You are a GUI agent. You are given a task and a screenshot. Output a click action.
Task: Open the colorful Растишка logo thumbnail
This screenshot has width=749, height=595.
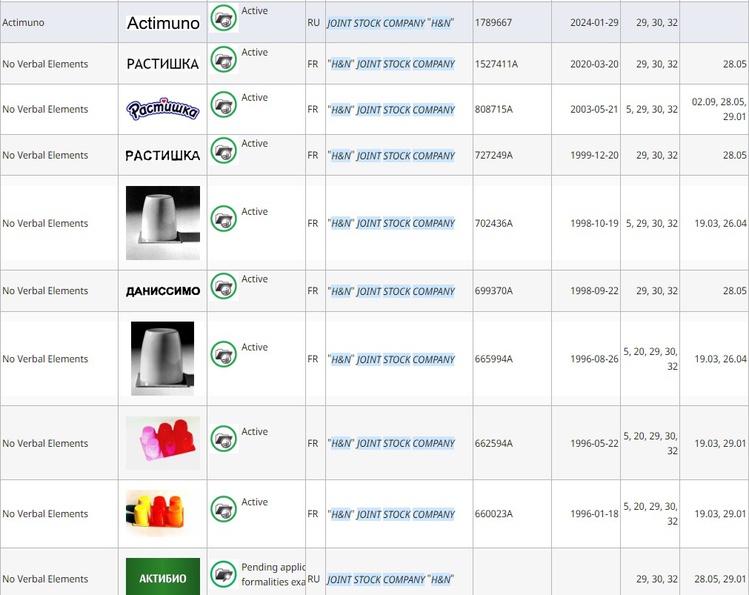(x=163, y=109)
